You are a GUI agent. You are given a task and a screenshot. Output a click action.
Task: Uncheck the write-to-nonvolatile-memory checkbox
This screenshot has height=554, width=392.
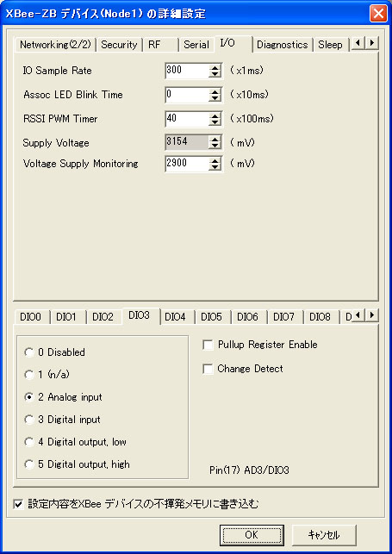18,504
